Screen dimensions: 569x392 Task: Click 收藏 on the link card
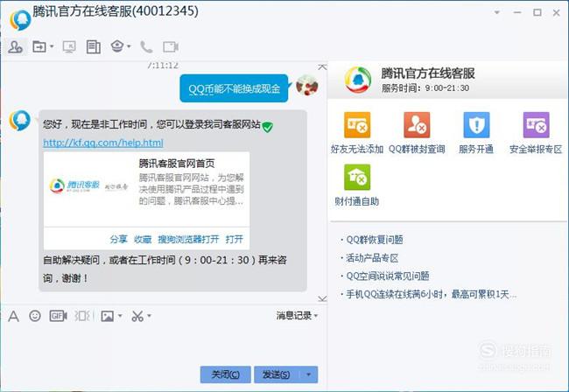pyautogui.click(x=143, y=240)
